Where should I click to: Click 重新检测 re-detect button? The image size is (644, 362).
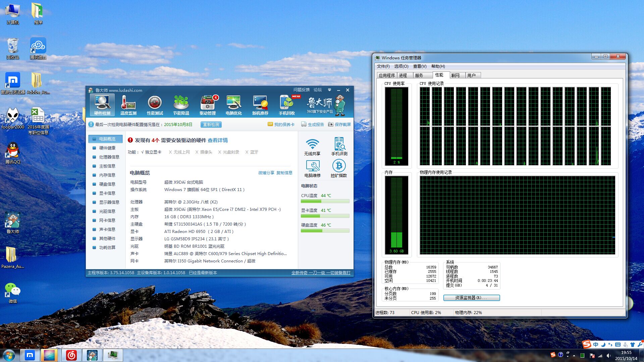pos(211,125)
